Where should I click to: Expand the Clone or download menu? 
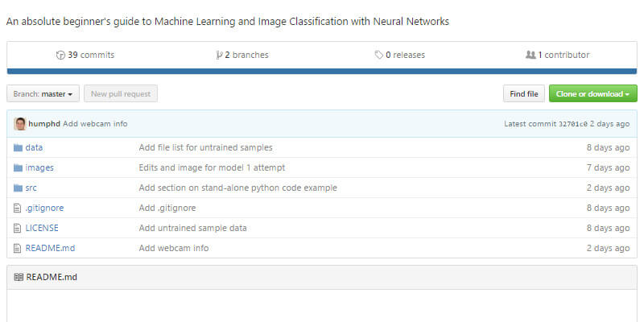coord(592,94)
